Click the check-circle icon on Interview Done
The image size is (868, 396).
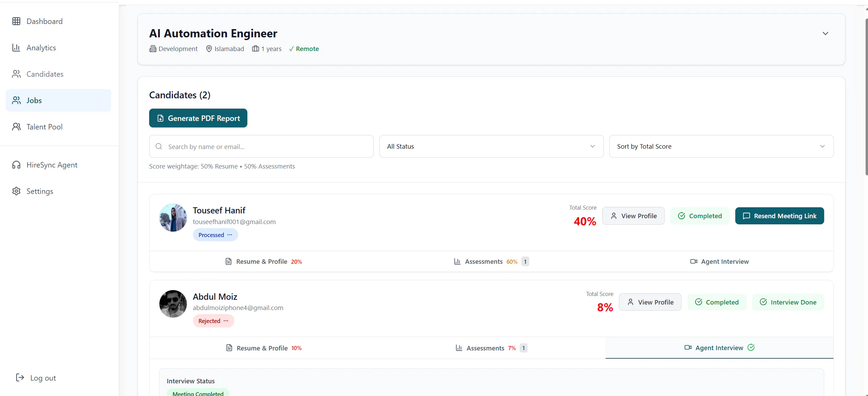click(763, 302)
